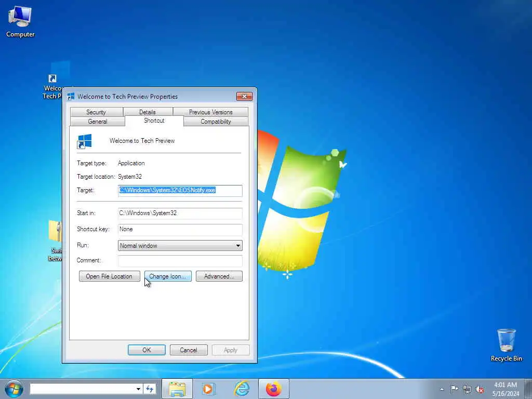This screenshot has width=532, height=399.
Task: Open the Computer desktop icon
Action: (20, 22)
